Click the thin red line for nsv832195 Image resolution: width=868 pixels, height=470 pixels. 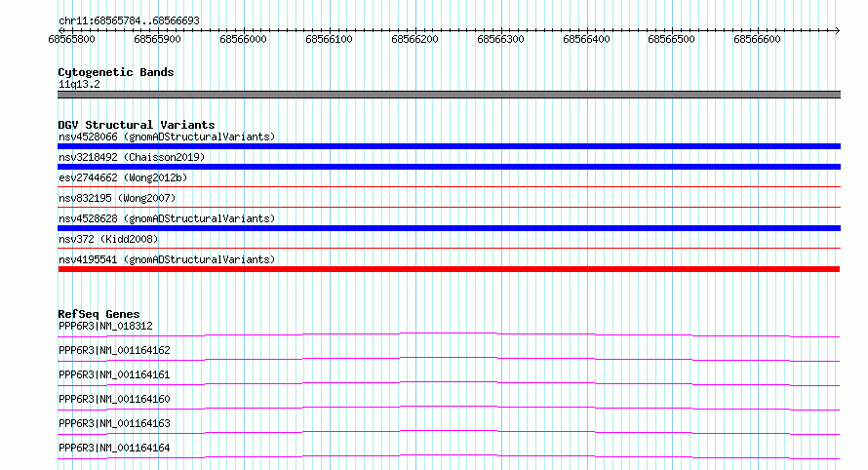pyautogui.click(x=449, y=207)
